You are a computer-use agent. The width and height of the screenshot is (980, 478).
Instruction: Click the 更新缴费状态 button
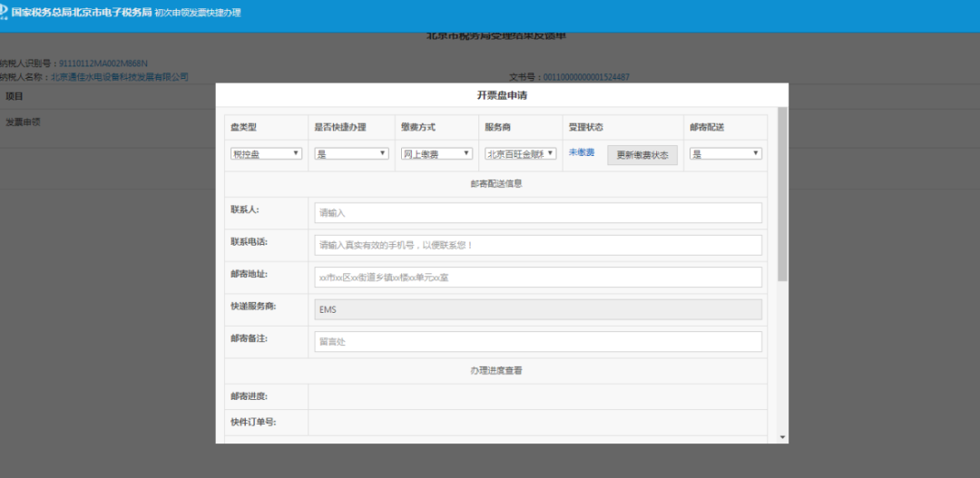642,155
